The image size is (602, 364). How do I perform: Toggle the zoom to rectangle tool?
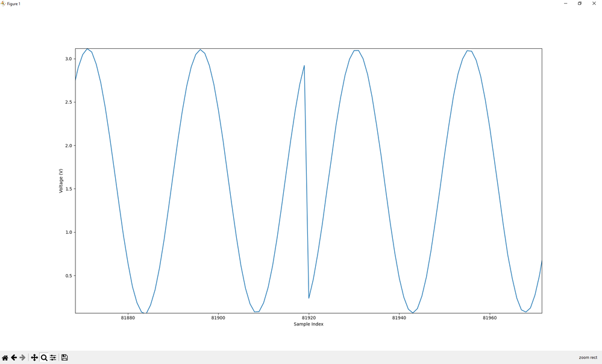pos(44,357)
